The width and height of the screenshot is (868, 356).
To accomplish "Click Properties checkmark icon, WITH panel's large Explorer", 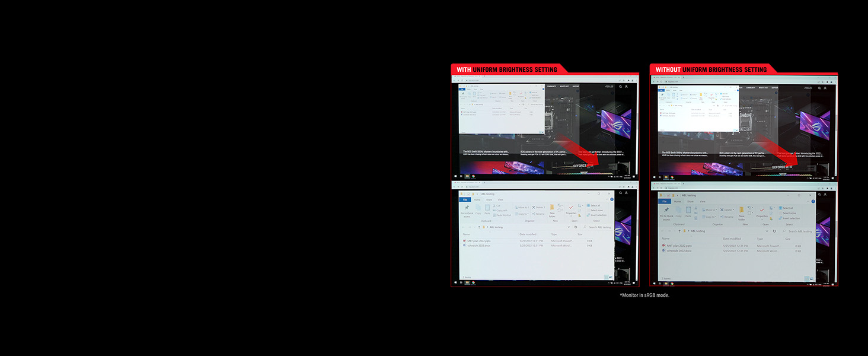I will [571, 207].
